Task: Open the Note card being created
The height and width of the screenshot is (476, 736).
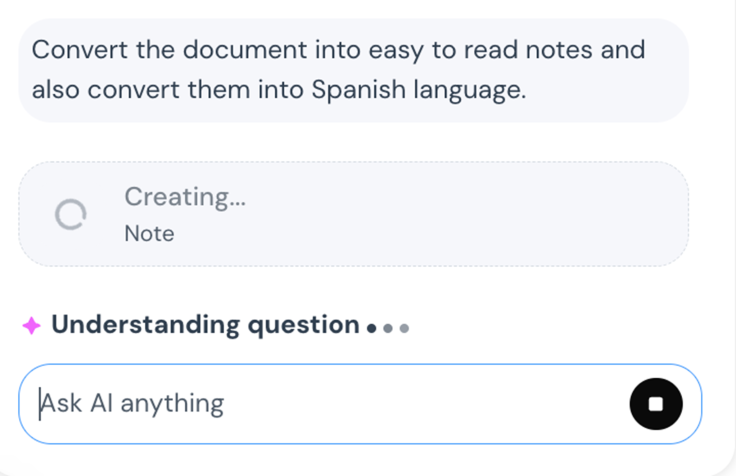Action: click(353, 214)
